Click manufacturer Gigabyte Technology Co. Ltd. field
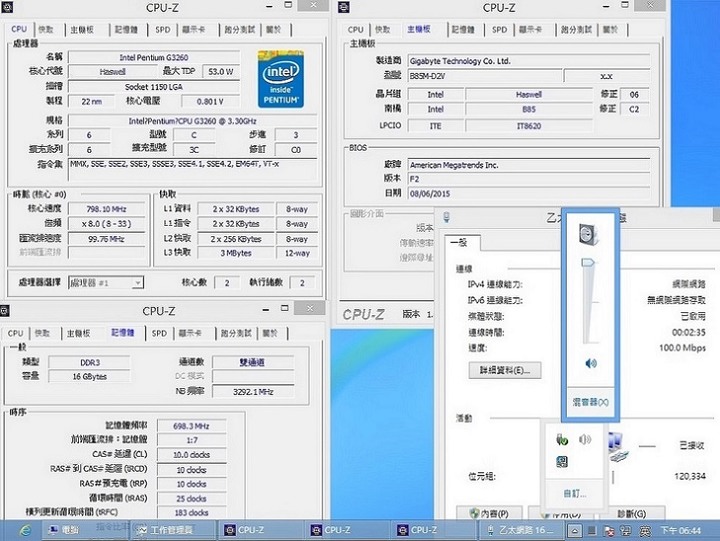The height and width of the screenshot is (541, 720). click(x=529, y=61)
